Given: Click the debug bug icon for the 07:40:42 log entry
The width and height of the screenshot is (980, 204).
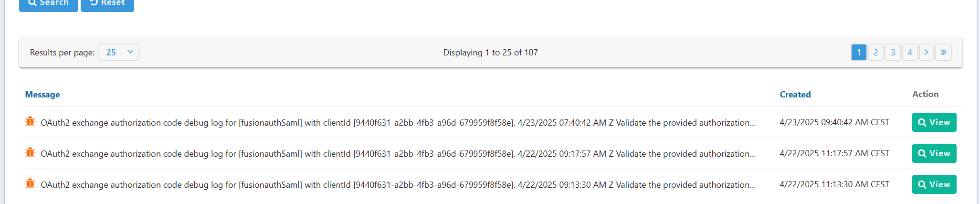Looking at the screenshot, I should 30,122.
